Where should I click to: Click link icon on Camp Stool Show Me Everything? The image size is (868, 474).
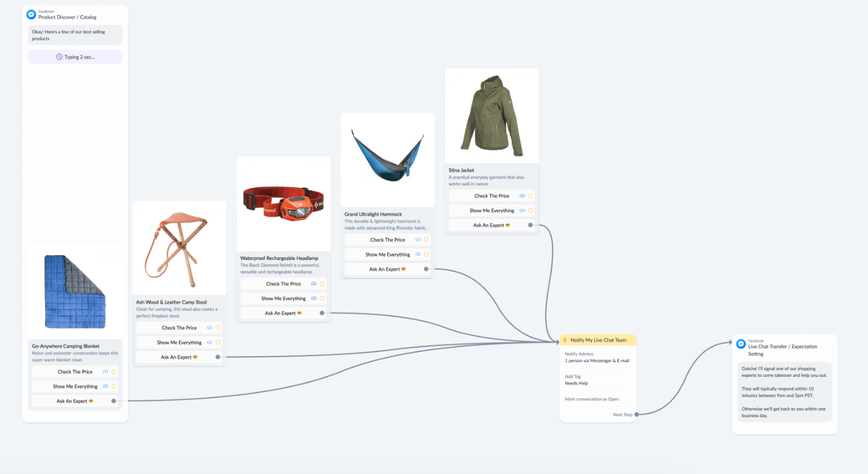209,343
